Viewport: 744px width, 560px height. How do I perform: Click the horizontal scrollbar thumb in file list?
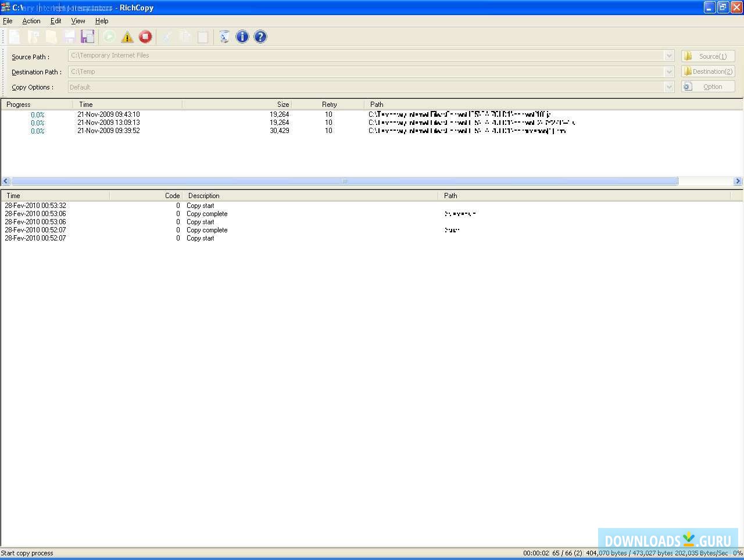click(344, 181)
